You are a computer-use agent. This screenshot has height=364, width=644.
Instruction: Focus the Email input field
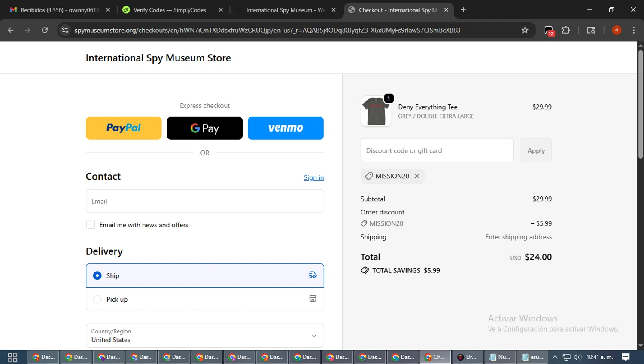[205, 201]
